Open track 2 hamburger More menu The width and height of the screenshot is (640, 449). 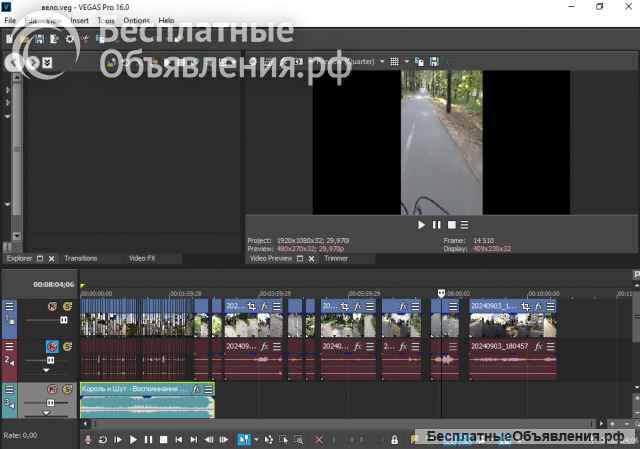click(9, 347)
